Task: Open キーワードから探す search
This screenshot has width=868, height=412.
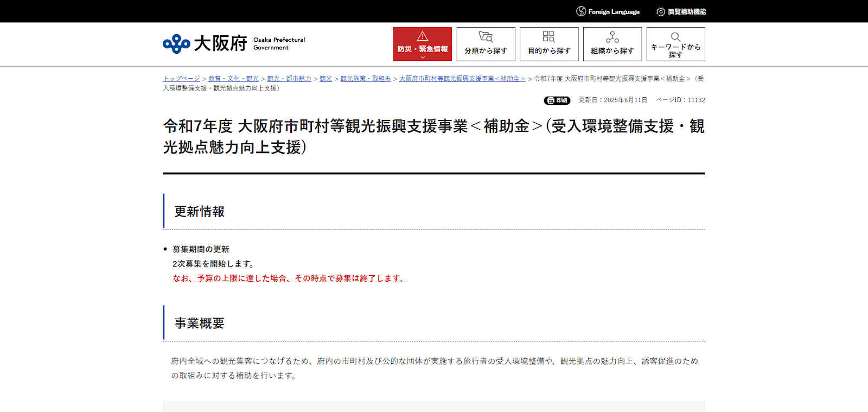Action: tap(675, 44)
